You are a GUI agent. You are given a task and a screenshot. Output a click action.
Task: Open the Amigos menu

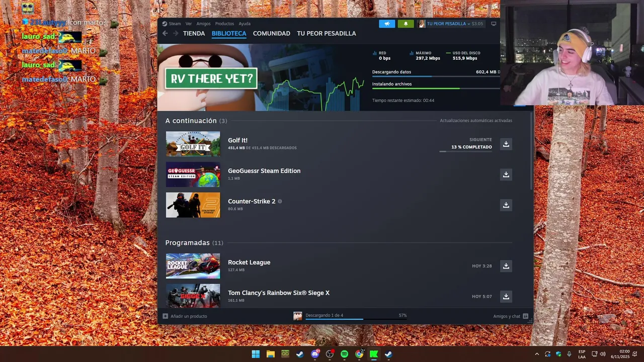coord(203,24)
